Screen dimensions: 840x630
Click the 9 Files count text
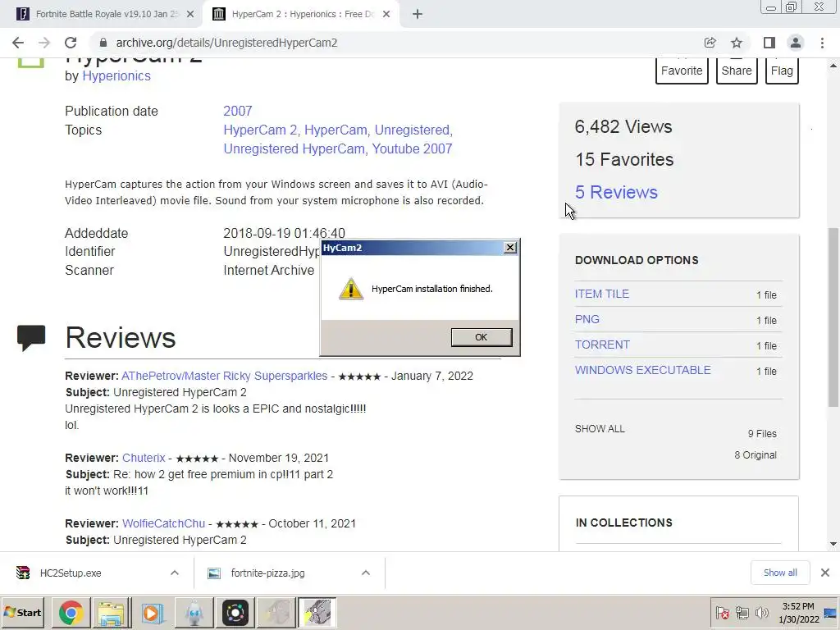(762, 434)
